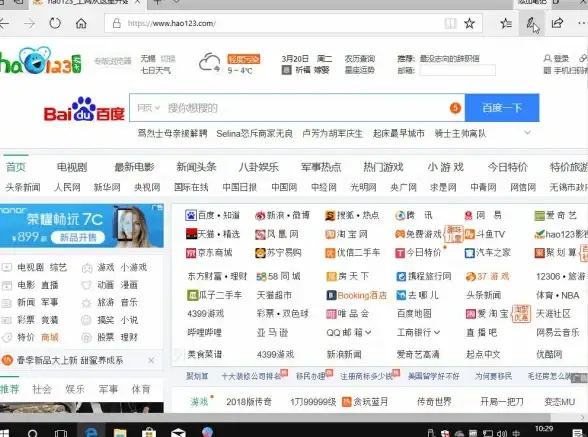The image size is (588, 437).
Task: Open 人民网 link
Action: (x=67, y=187)
